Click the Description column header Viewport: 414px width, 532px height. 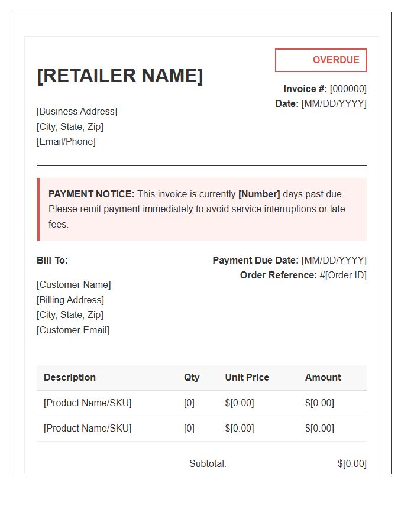click(x=70, y=377)
